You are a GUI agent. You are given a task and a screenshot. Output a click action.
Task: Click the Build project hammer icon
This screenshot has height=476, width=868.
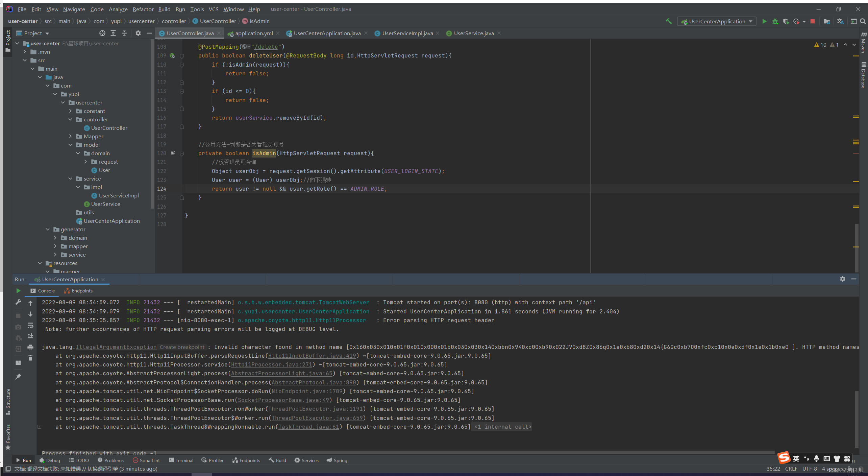tap(668, 21)
